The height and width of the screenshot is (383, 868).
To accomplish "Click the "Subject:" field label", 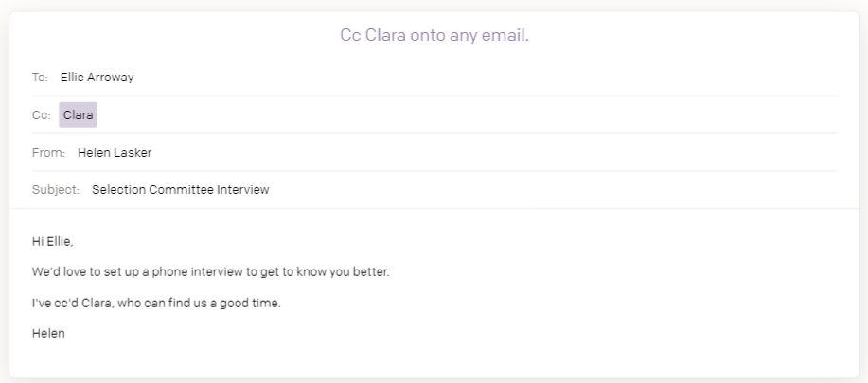I will pyautogui.click(x=56, y=190).
